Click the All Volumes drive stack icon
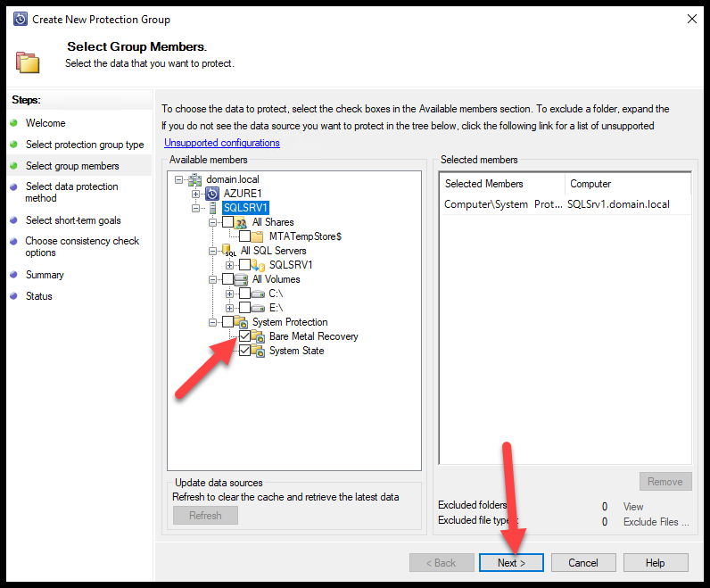 241,279
